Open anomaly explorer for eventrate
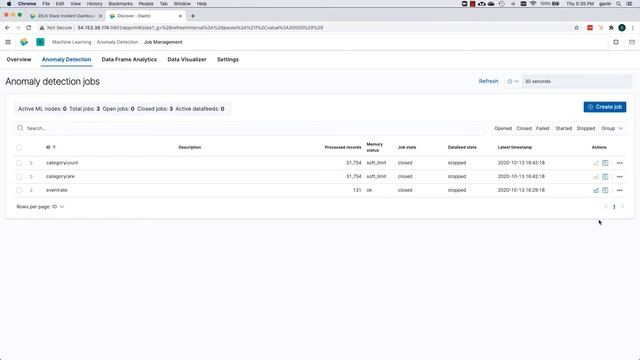 [605, 190]
